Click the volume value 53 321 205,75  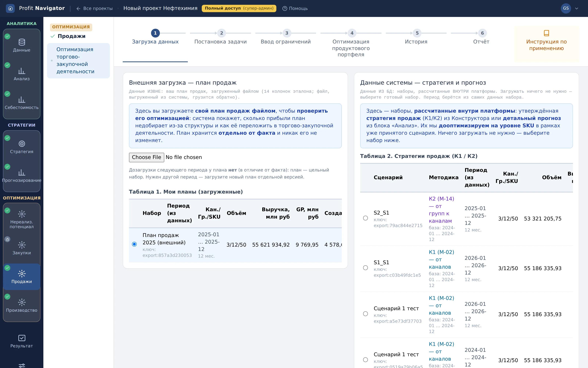[x=543, y=219]
